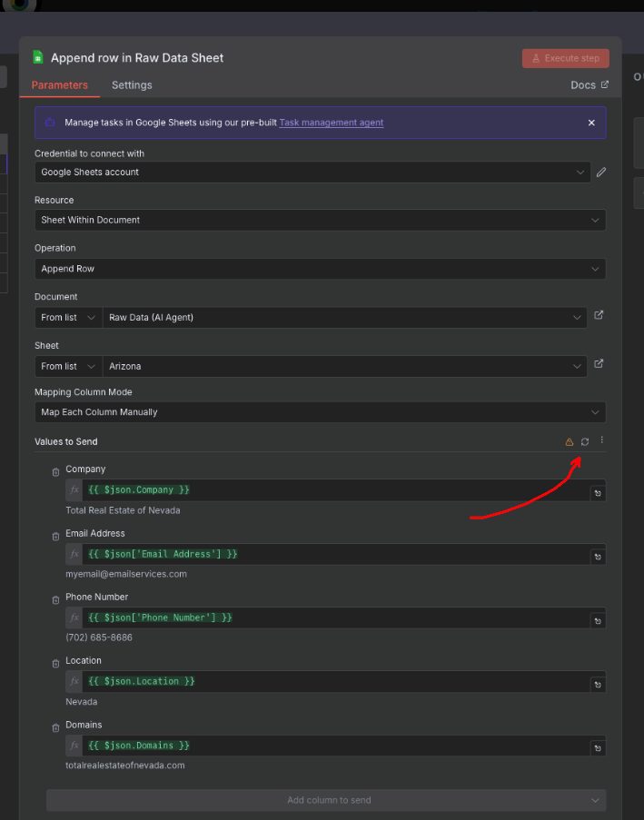Click the Execute step button
This screenshot has height=820, width=644.
tap(565, 58)
